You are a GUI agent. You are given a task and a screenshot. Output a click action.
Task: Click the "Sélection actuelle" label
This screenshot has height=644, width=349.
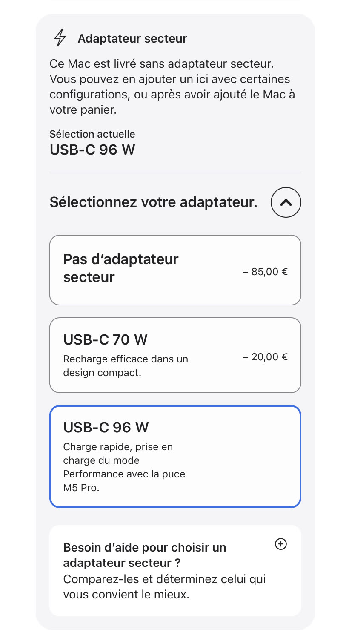point(92,134)
